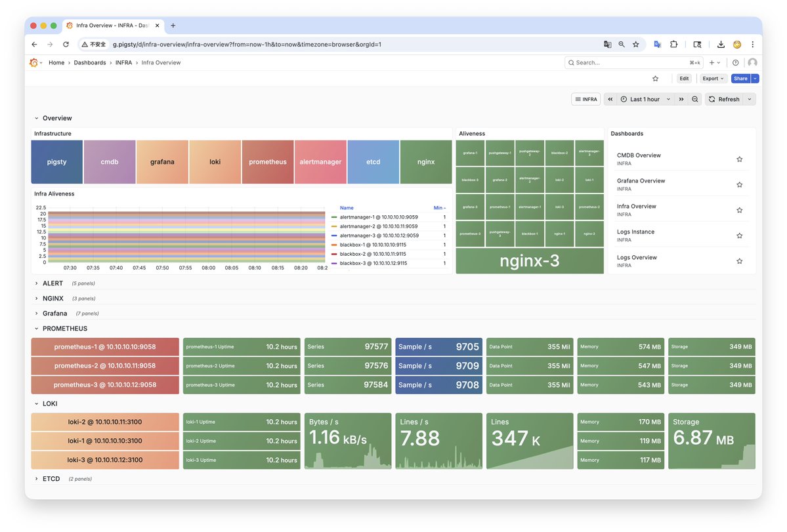Screen dimensions: 787x532
Task: Open Share options dropdown arrow
Action: point(755,79)
